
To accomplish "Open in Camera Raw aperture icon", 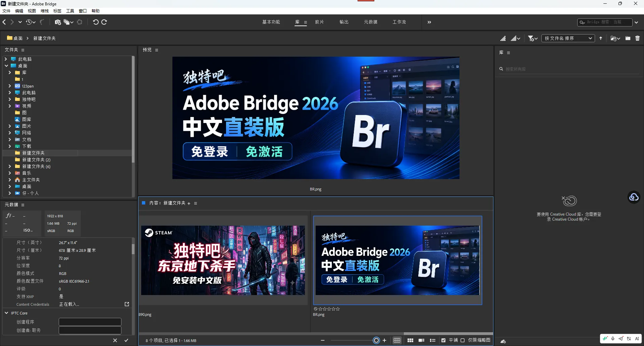I will point(79,22).
